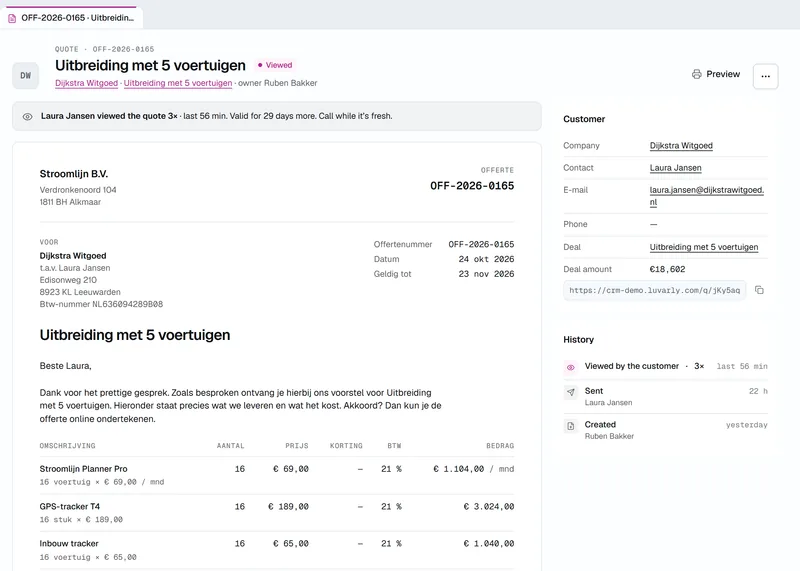Click the 'Laura Jansen viewed the quote 3×' banner

[x=277, y=116]
